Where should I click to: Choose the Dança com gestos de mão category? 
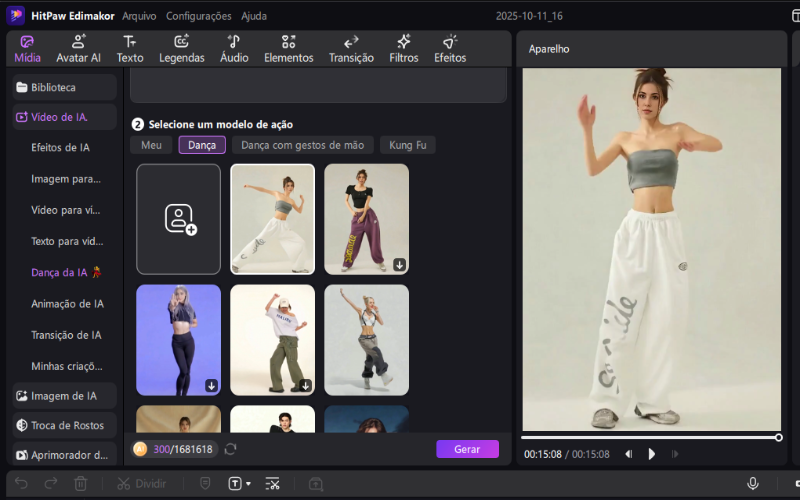[302, 145]
